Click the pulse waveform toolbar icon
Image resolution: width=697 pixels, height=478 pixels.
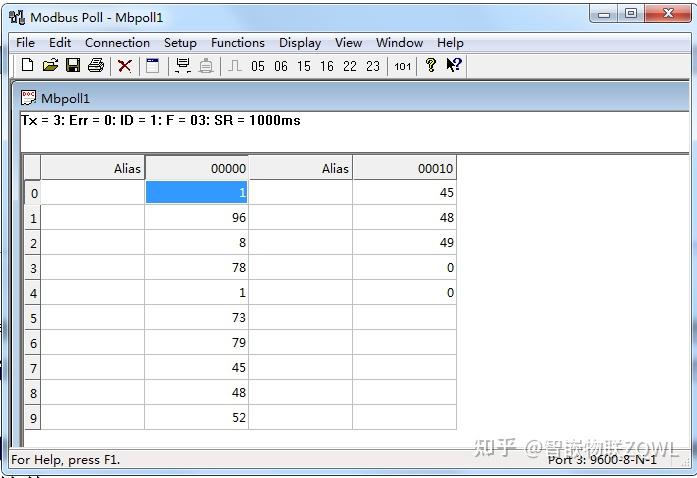[x=234, y=66]
